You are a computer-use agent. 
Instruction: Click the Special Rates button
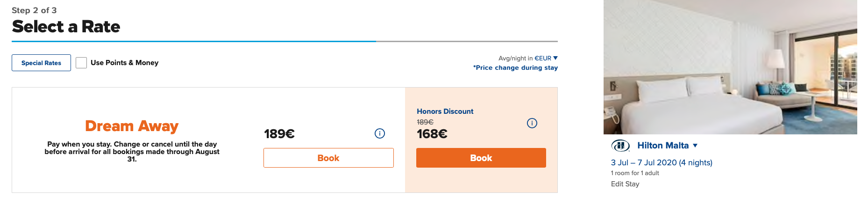pyautogui.click(x=41, y=63)
